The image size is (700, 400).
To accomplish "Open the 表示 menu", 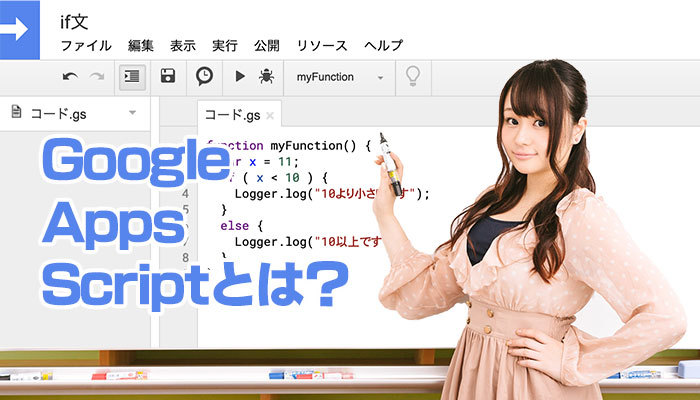I will pos(183,46).
